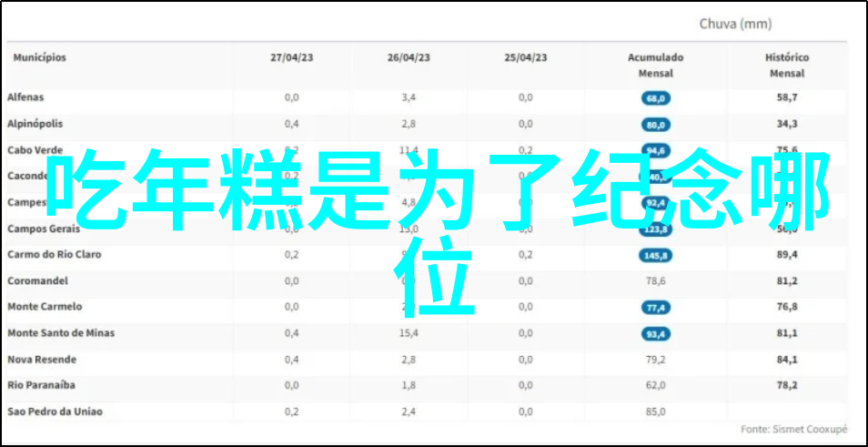This screenshot has width=868, height=447.
Task: Select the Alfenas municipality row
Action: click(25, 97)
